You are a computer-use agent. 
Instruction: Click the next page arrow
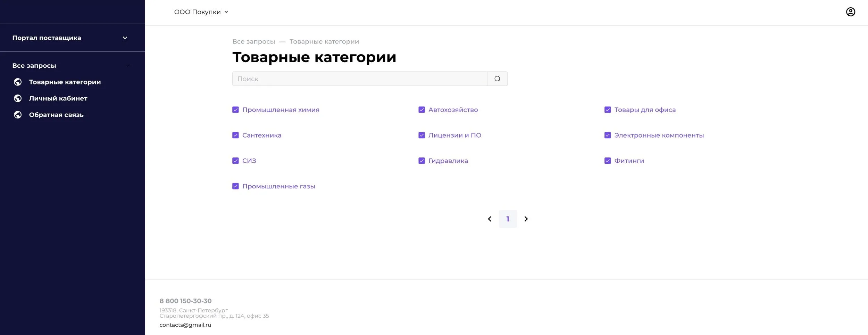(x=526, y=219)
